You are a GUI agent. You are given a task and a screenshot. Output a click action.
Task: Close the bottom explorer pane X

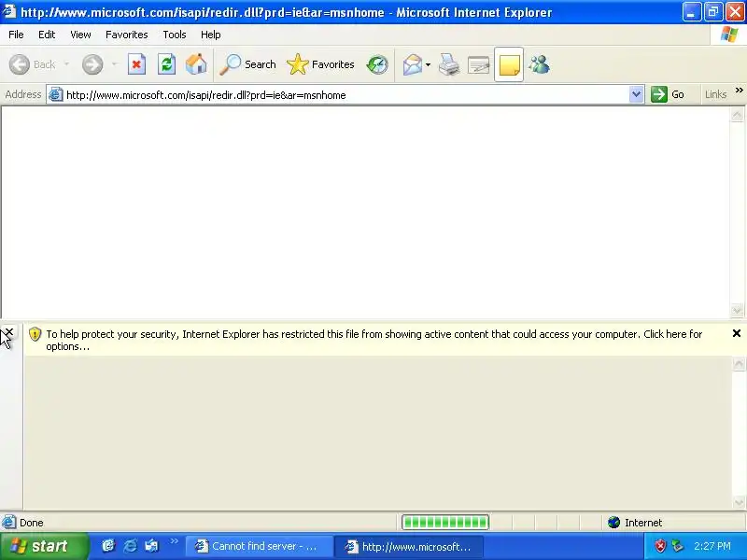tap(9, 332)
